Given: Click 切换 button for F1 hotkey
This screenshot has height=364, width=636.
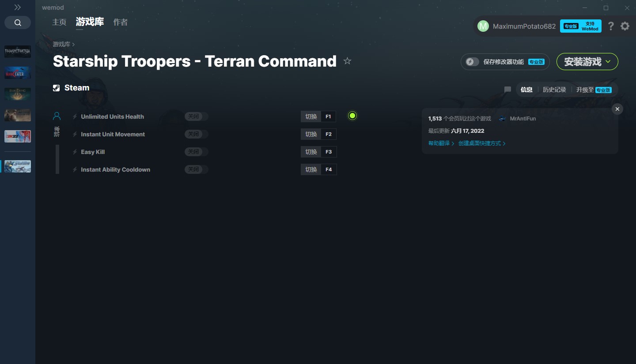Looking at the screenshot, I should [311, 116].
